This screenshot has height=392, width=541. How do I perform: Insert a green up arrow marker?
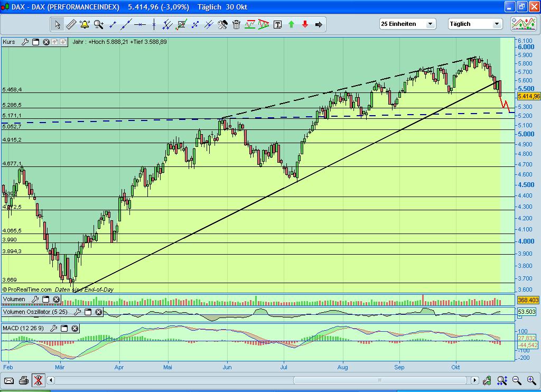291,24
